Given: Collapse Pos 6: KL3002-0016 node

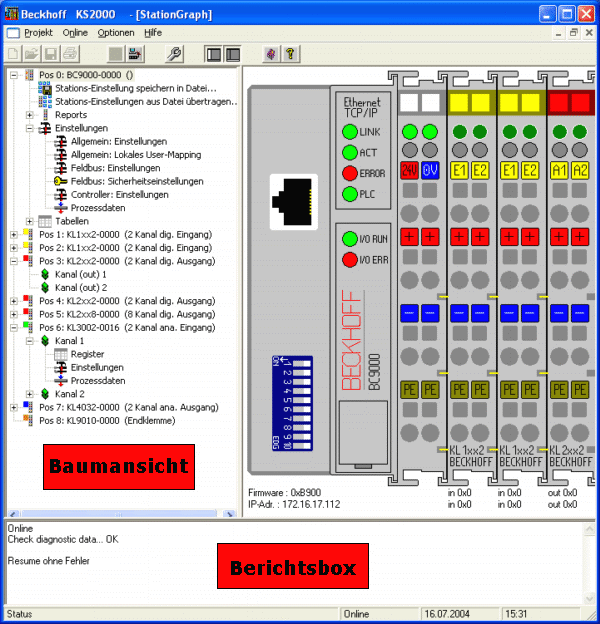Looking at the screenshot, I should click(14, 328).
